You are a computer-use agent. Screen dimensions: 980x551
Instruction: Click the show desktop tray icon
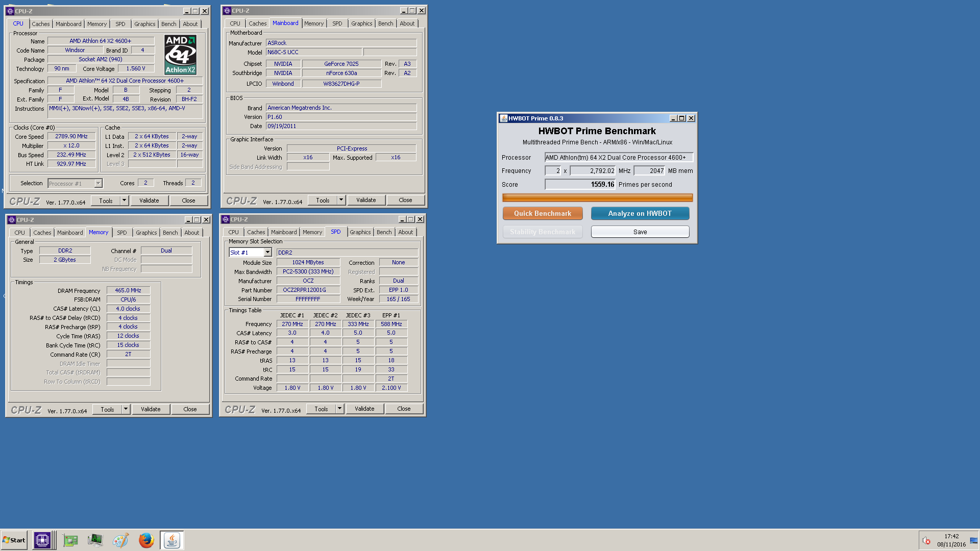tap(974, 540)
